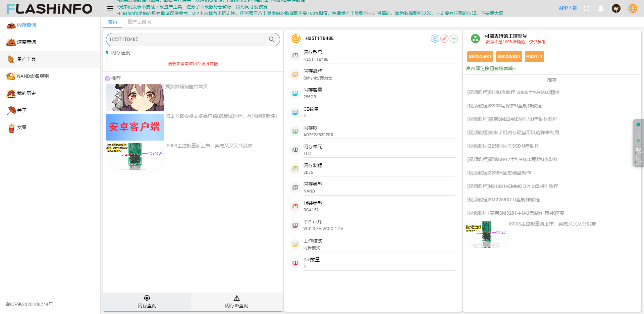644x314 pixels.
Task: Click the FLASHINFO logo
Action: coord(49,9)
